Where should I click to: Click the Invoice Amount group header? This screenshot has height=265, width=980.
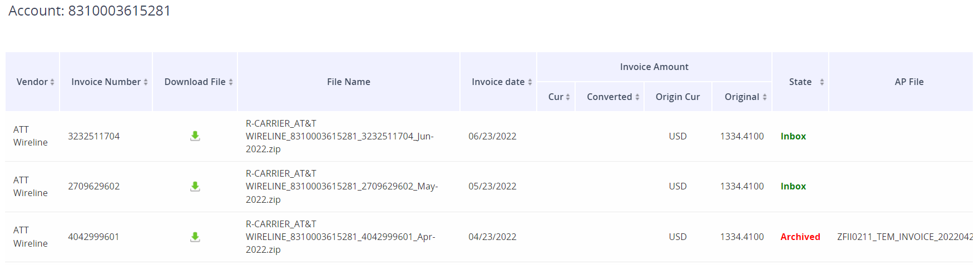pos(654,67)
